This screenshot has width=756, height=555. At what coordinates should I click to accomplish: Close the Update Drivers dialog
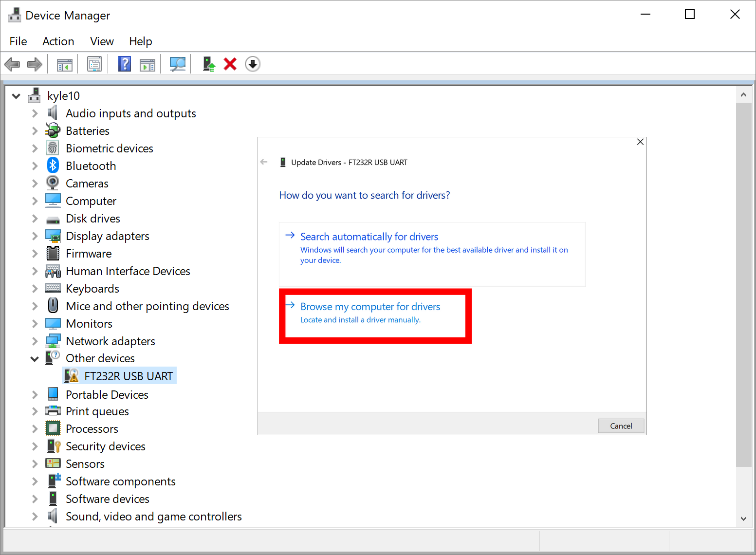click(x=640, y=142)
